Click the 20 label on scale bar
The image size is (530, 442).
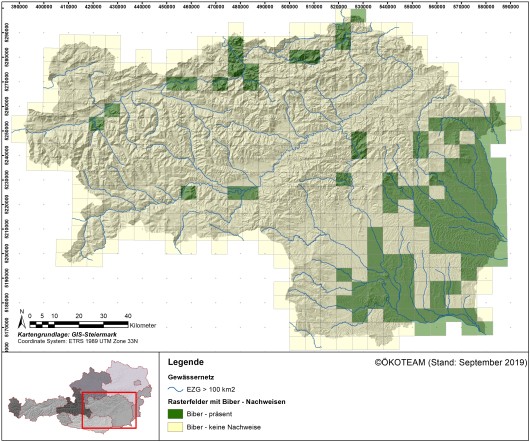(x=79, y=316)
